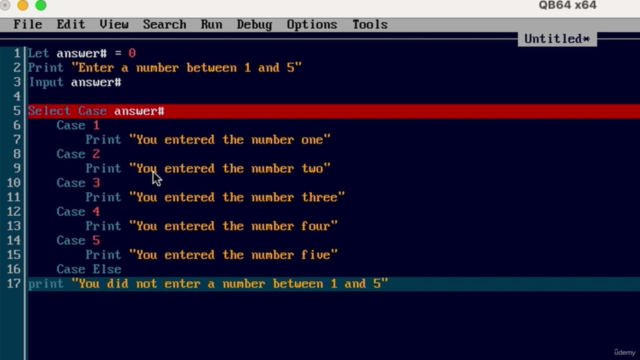Click empty line 4 in the editor

pyautogui.click(x=333, y=97)
